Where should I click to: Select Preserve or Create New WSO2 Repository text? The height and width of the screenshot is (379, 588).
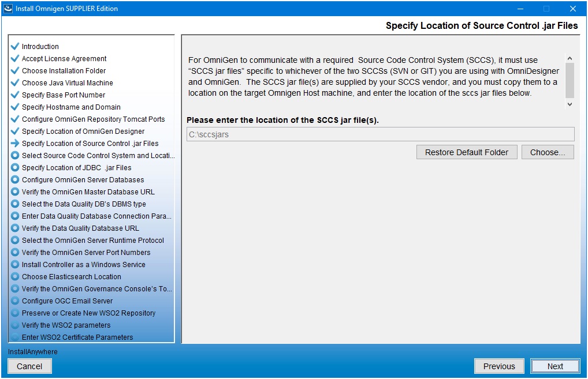coord(88,313)
